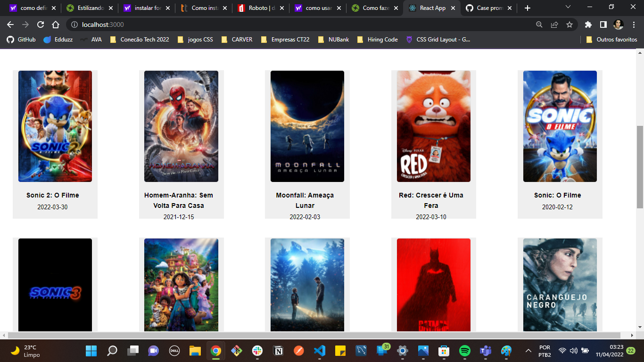Reload the localhost page
The height and width of the screenshot is (362, 644).
[41, 25]
